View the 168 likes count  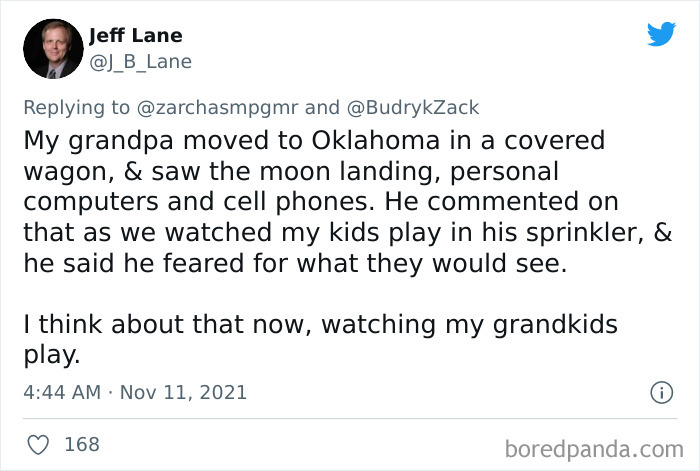[x=82, y=443]
